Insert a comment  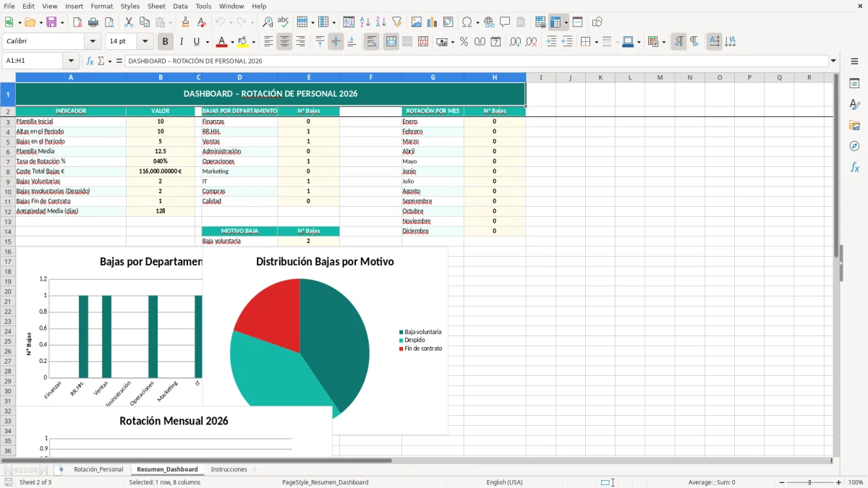[505, 22]
